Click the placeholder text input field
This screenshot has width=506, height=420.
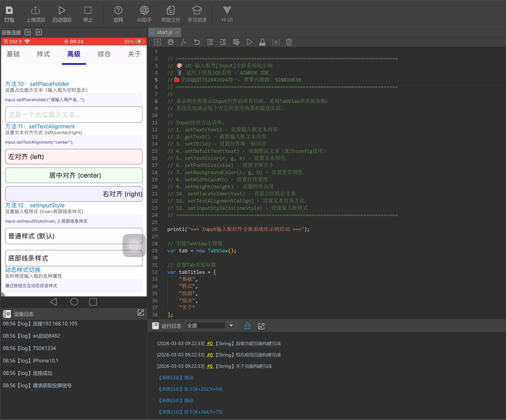pyautogui.click(x=74, y=115)
